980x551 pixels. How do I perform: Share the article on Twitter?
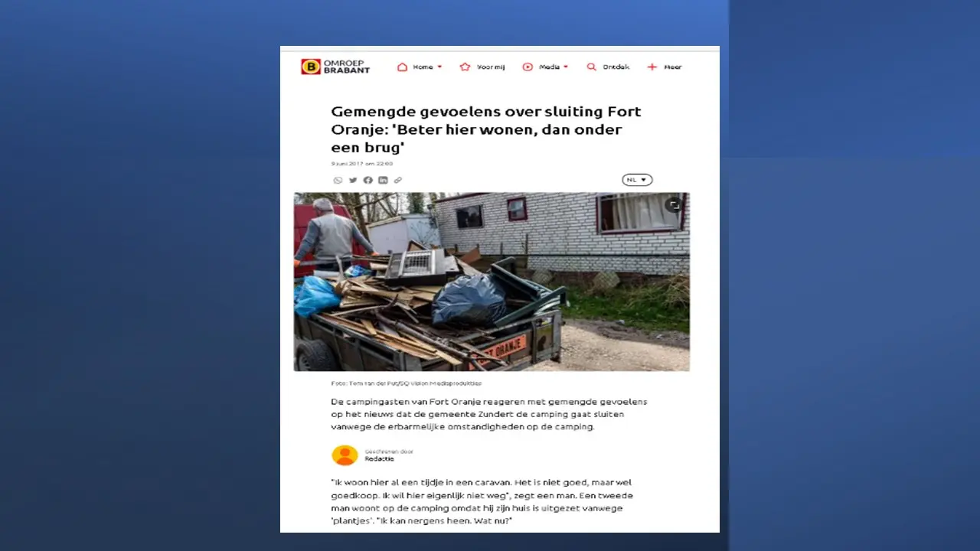click(x=353, y=181)
